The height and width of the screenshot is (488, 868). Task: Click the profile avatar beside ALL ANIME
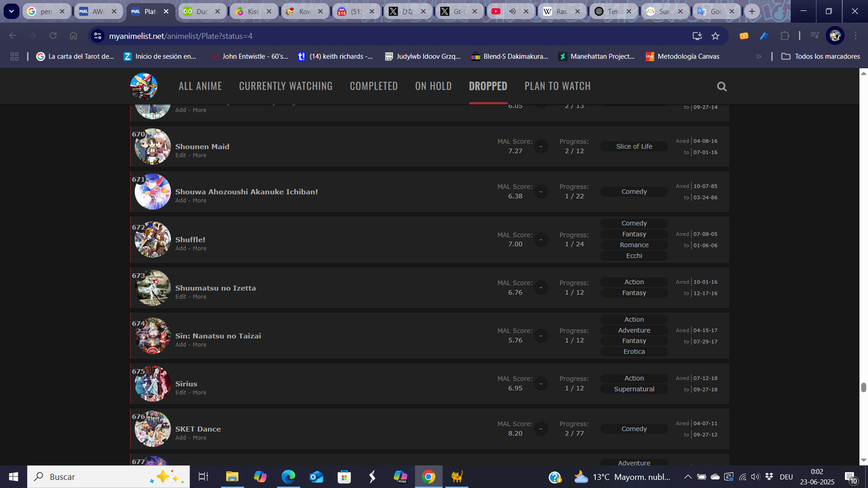click(x=144, y=86)
